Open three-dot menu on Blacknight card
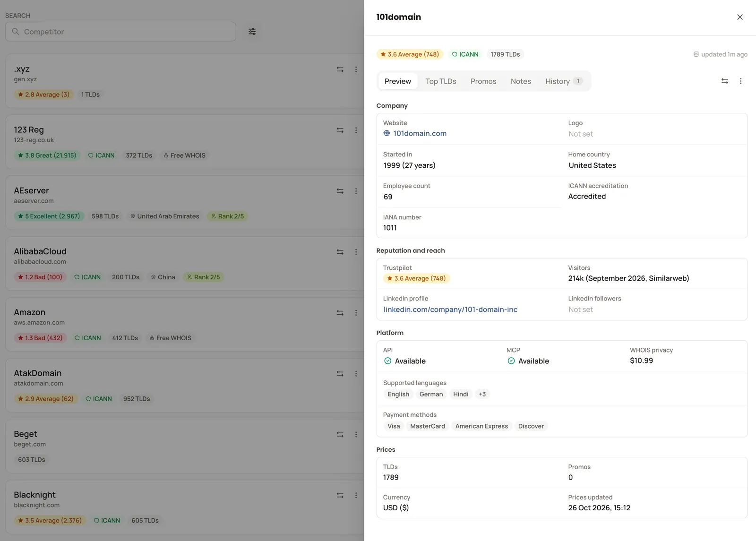The height and width of the screenshot is (541, 756). 356,496
